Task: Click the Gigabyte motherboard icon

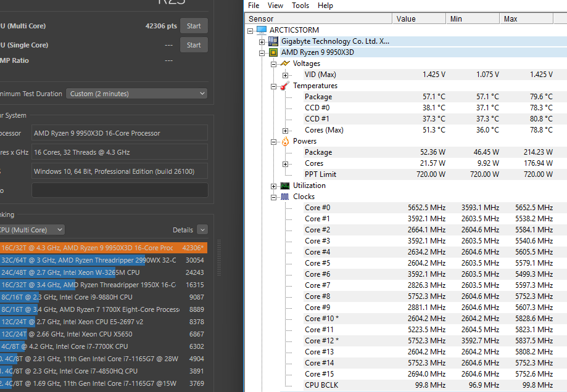Action: [273, 41]
